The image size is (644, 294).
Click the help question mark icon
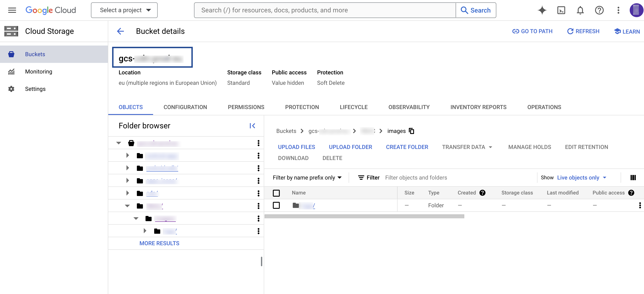tap(599, 10)
